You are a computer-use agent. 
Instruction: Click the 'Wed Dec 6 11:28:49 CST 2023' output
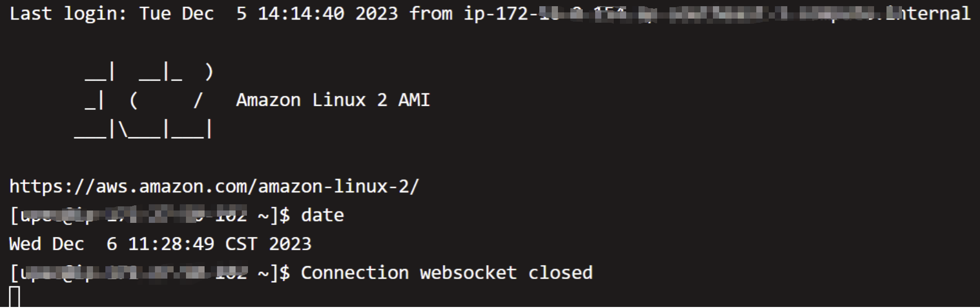click(160, 244)
